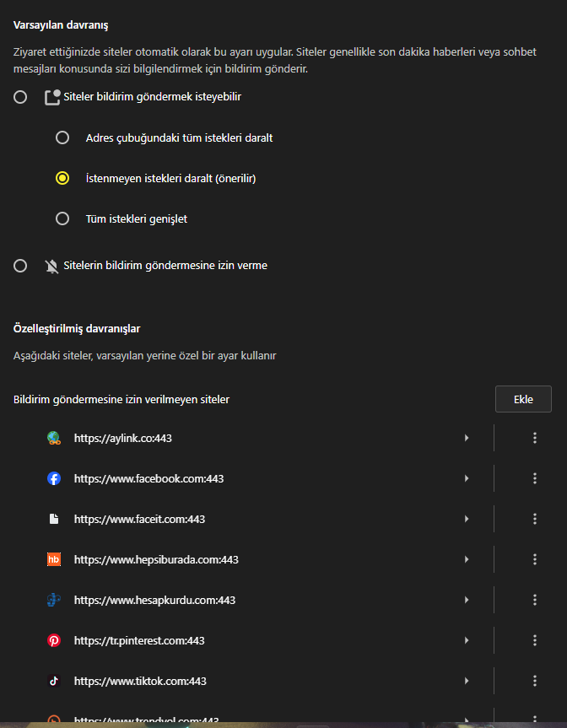Screen dimensions: 567x728
Task: Choose 'Tüm istekleri genişlet' radio button
Action: click(62, 218)
